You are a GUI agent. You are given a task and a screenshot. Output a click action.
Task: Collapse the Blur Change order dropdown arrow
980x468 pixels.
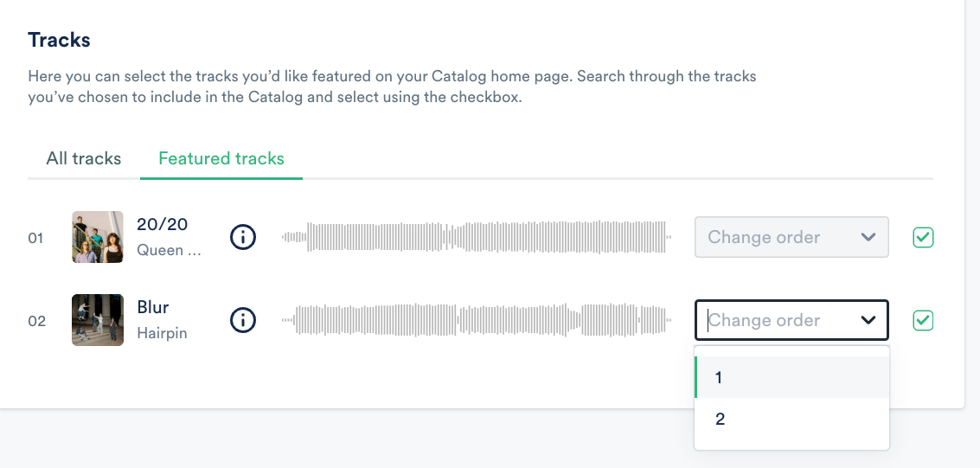868,320
